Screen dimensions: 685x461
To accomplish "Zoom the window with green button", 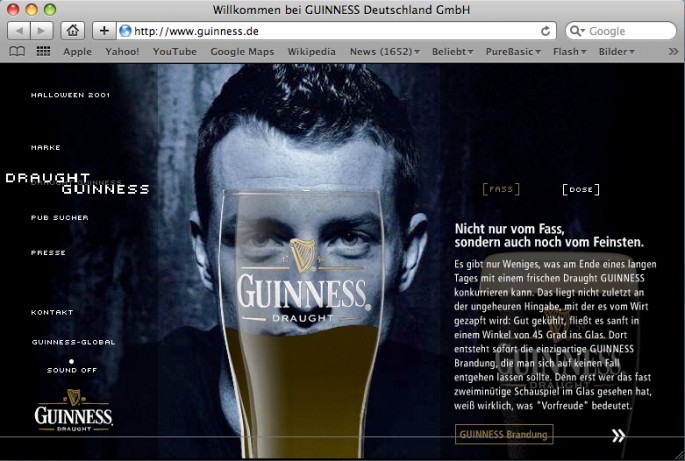I will (x=50, y=9).
